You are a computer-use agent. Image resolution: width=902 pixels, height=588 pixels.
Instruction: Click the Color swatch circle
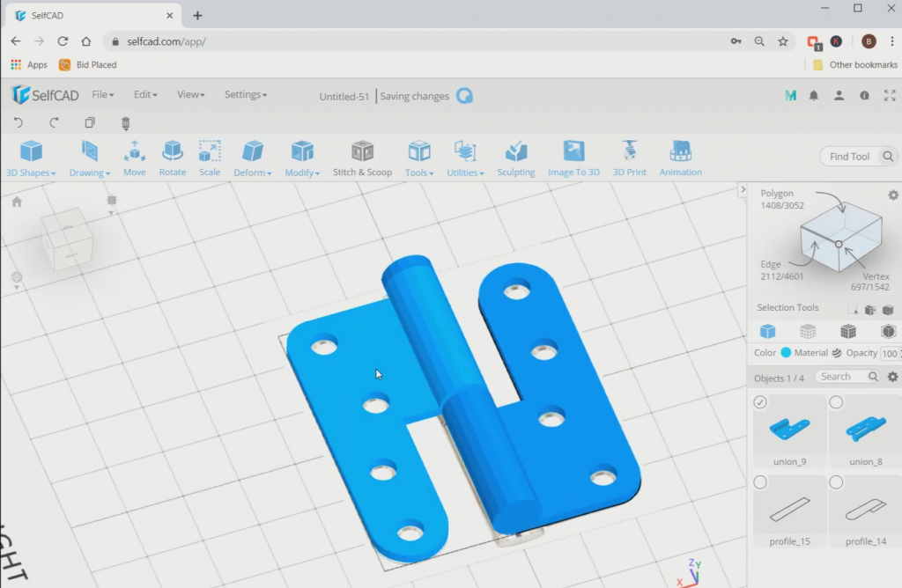pos(786,353)
